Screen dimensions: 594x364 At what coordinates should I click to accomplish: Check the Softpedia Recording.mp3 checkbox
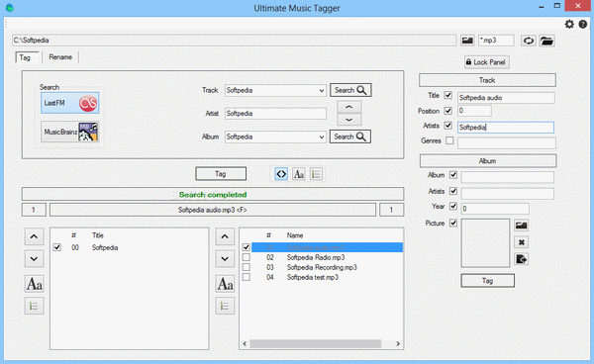click(247, 267)
